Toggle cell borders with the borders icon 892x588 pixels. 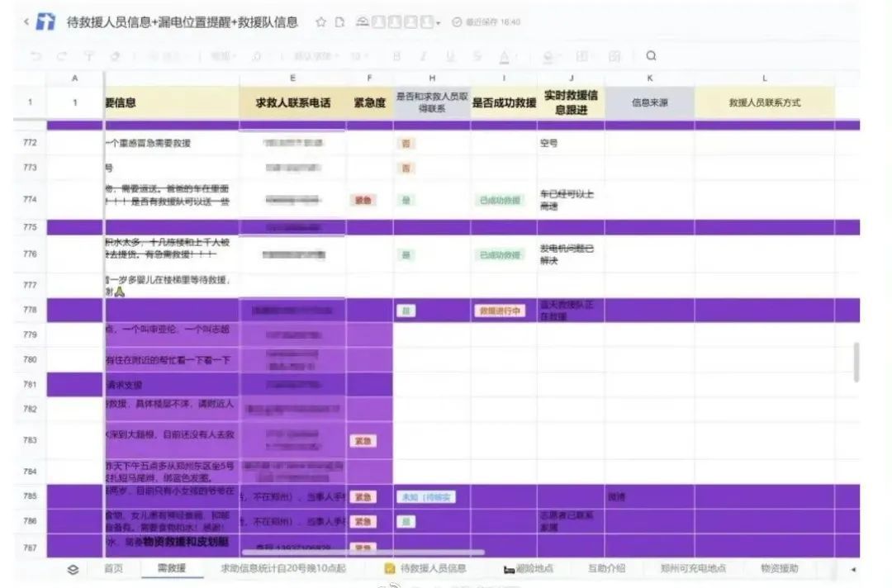click(581, 56)
